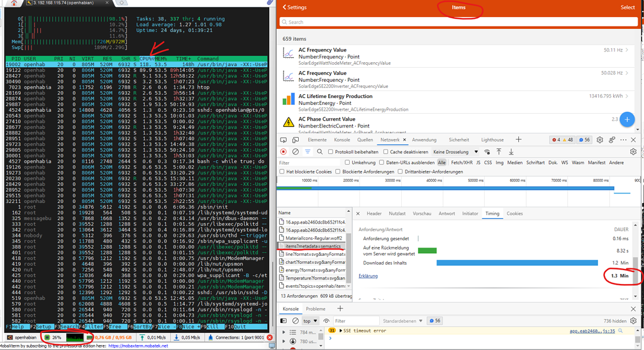Open the Erklärung link in Timing
644x350 pixels.
pos(368,276)
